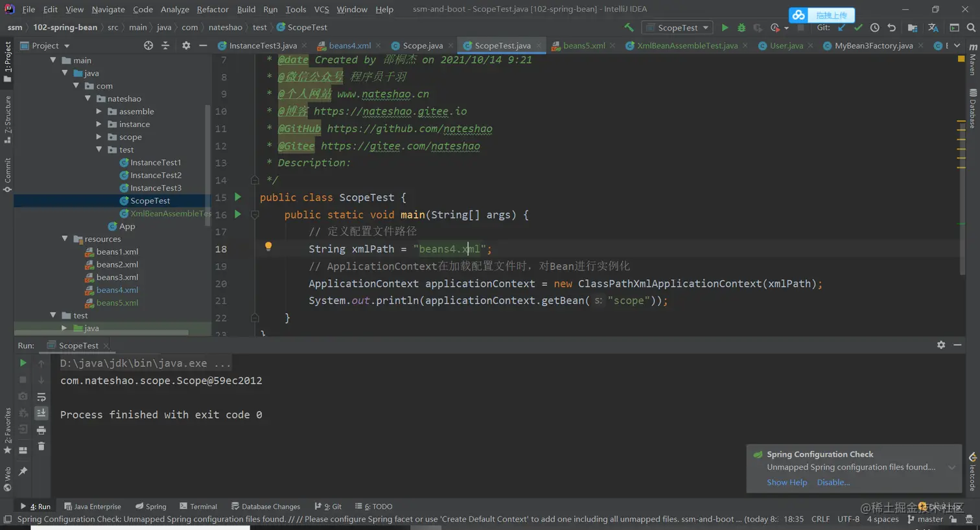Viewport: 980px width, 530px height.
Task: Click Locate/Select Opened File target icon
Action: tap(148, 45)
